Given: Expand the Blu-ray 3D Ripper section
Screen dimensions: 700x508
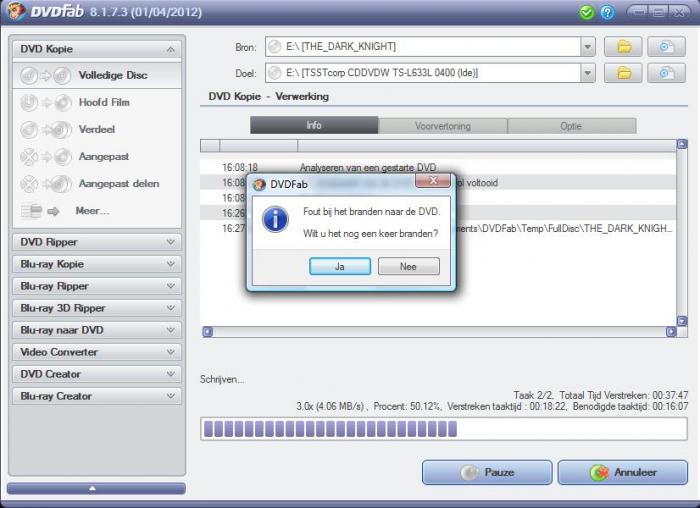Looking at the screenshot, I should [97, 308].
